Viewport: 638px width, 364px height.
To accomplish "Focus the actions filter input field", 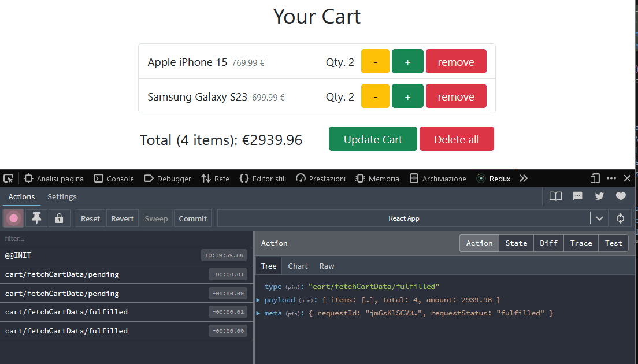I will pyautogui.click(x=127, y=239).
